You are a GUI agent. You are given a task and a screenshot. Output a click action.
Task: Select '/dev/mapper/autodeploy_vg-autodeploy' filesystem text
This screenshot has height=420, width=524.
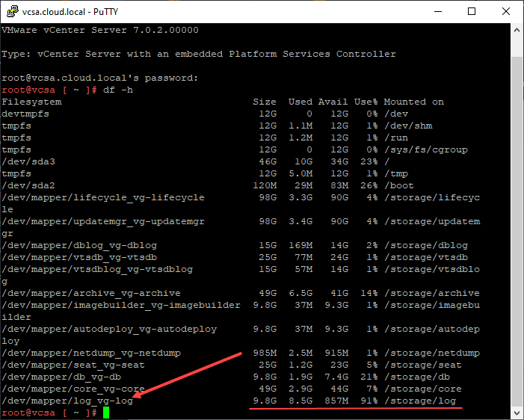(109, 329)
